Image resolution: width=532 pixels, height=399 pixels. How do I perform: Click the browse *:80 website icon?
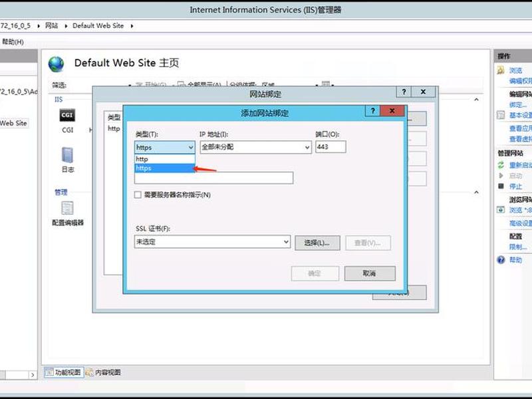[x=501, y=209]
